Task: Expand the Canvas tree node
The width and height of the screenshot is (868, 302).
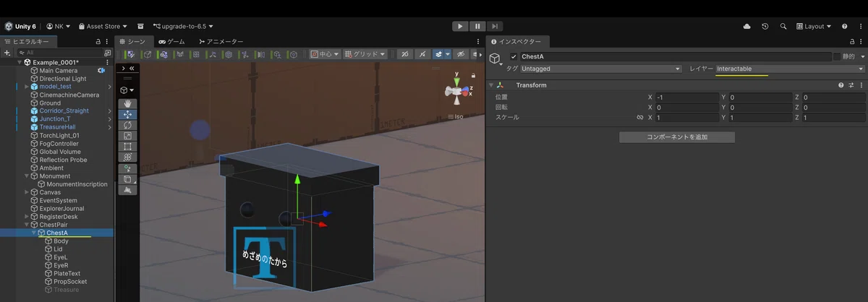Action: tap(27, 192)
